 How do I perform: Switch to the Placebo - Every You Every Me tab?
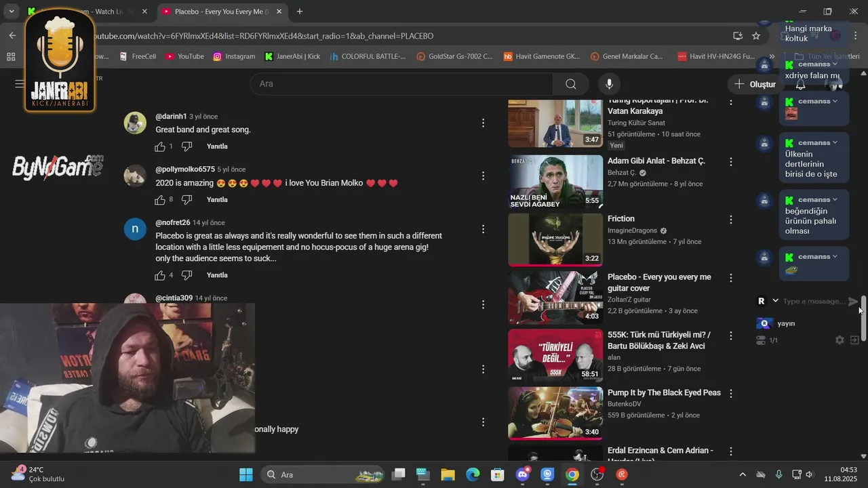tap(222, 12)
